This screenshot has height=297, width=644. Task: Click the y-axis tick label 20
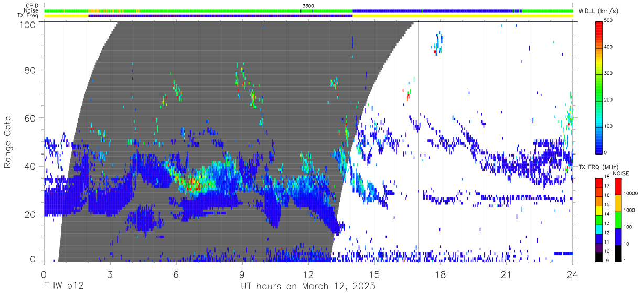tap(30, 214)
